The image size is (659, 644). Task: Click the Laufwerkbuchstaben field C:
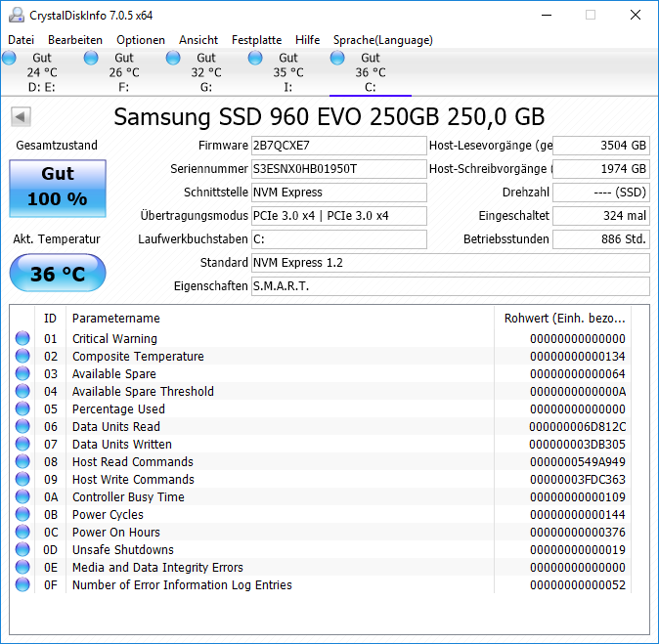coord(338,239)
